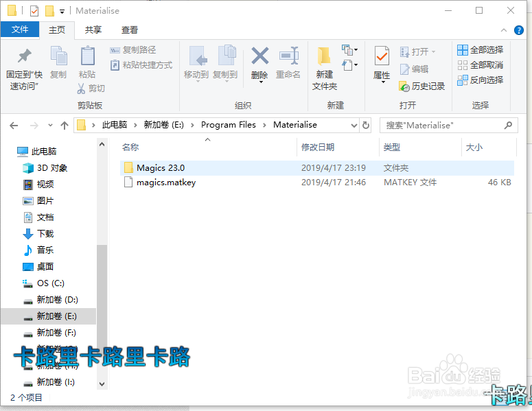Click the 重命名 (Rename) icon
Viewport: 532px width, 411px height.
point(288,56)
